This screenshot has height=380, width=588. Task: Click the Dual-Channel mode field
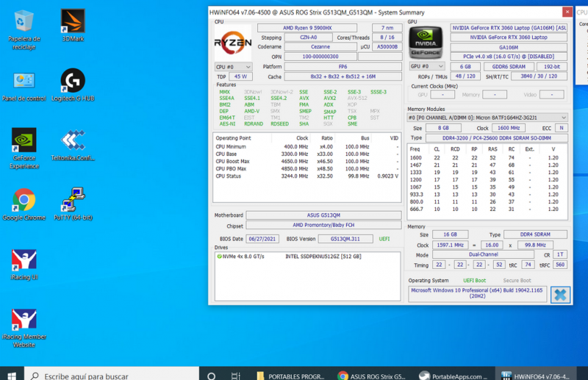pyautogui.click(x=483, y=254)
